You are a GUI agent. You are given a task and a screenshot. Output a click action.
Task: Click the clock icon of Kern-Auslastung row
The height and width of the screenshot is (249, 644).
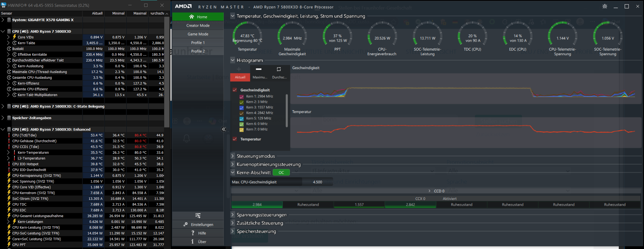(15, 66)
